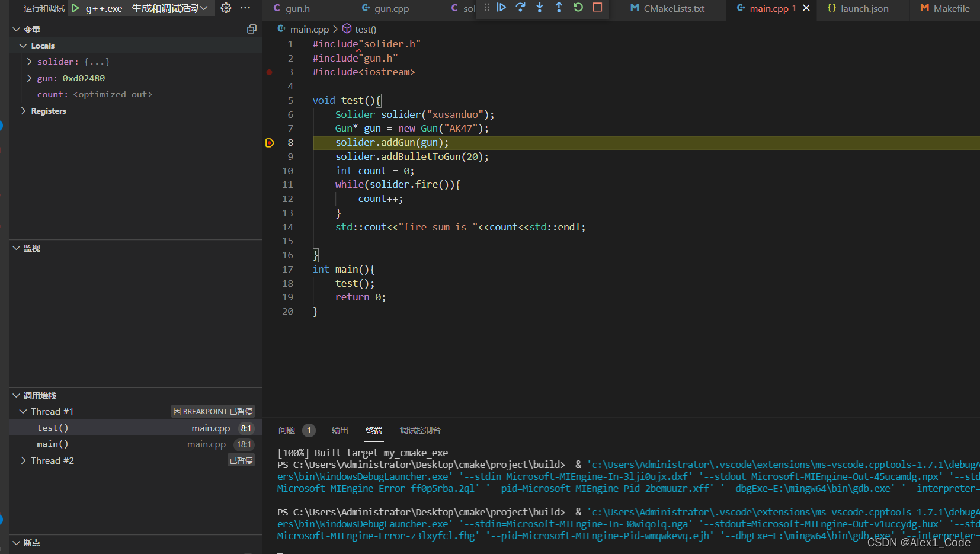
Task: Toggle breakpoint on line 3
Action: tap(270, 72)
